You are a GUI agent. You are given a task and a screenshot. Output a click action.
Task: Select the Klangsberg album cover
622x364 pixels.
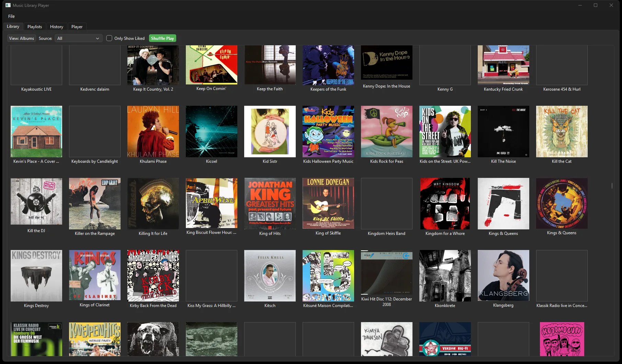[x=504, y=275]
